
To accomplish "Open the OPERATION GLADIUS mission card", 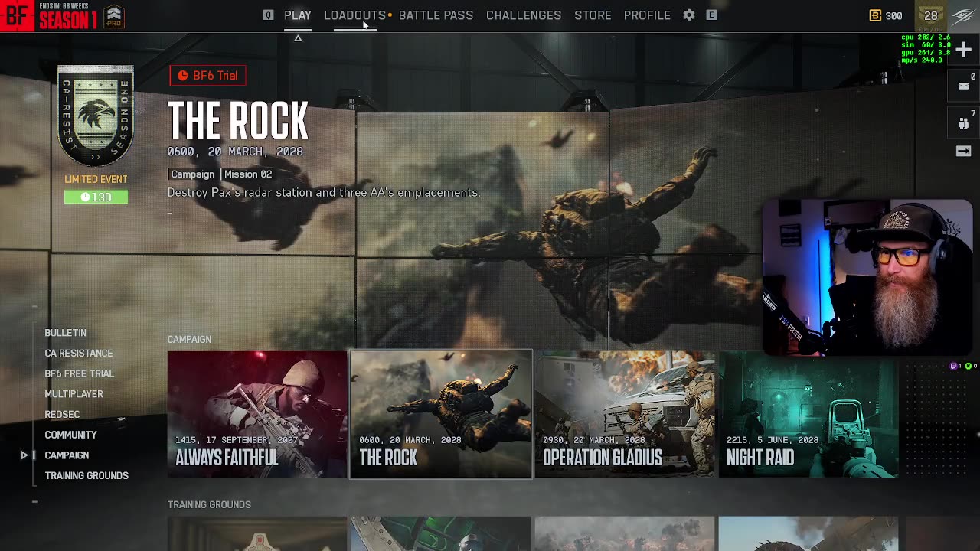I will coord(625,414).
